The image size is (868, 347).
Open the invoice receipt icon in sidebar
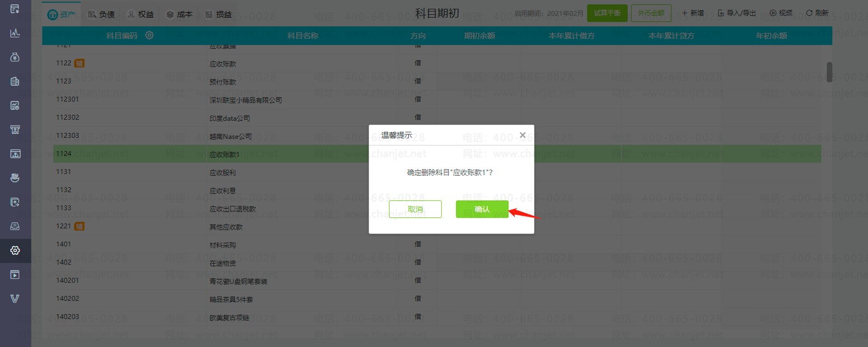(15, 130)
